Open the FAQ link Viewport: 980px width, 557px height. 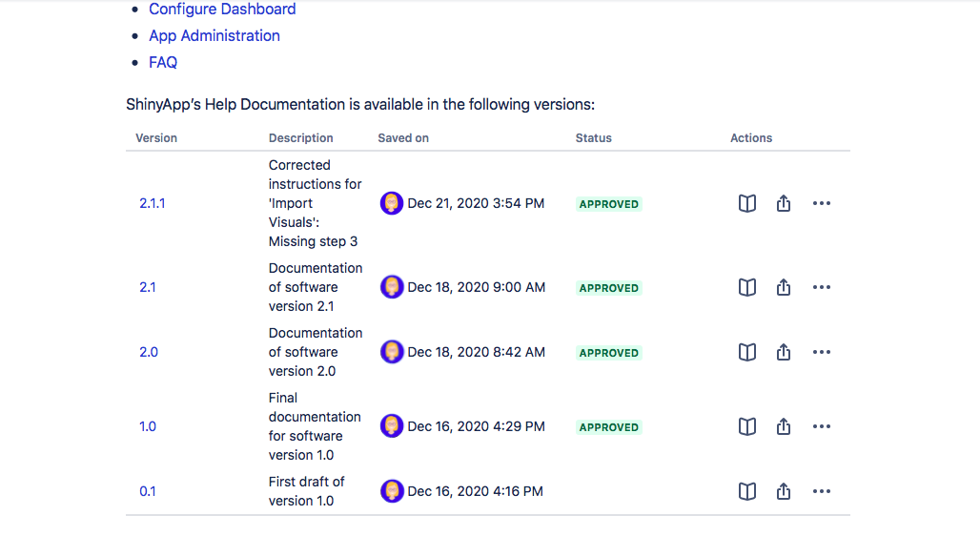(x=162, y=62)
